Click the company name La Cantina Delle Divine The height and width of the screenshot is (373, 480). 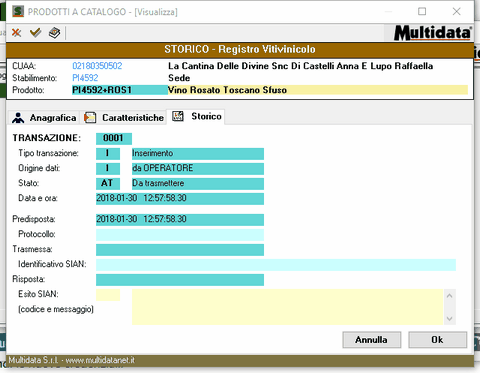(x=301, y=66)
